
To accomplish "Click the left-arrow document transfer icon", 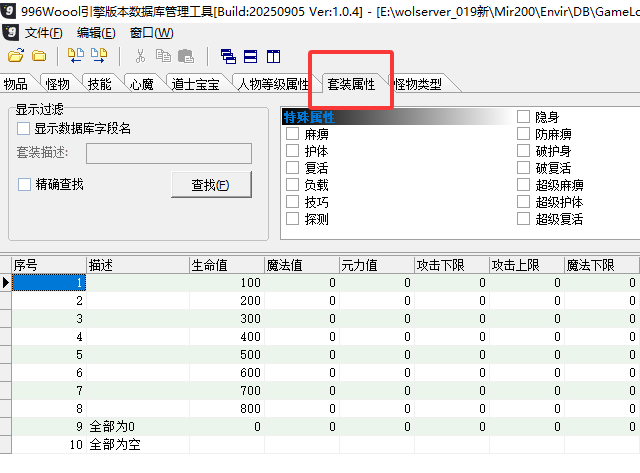I will tap(75, 56).
